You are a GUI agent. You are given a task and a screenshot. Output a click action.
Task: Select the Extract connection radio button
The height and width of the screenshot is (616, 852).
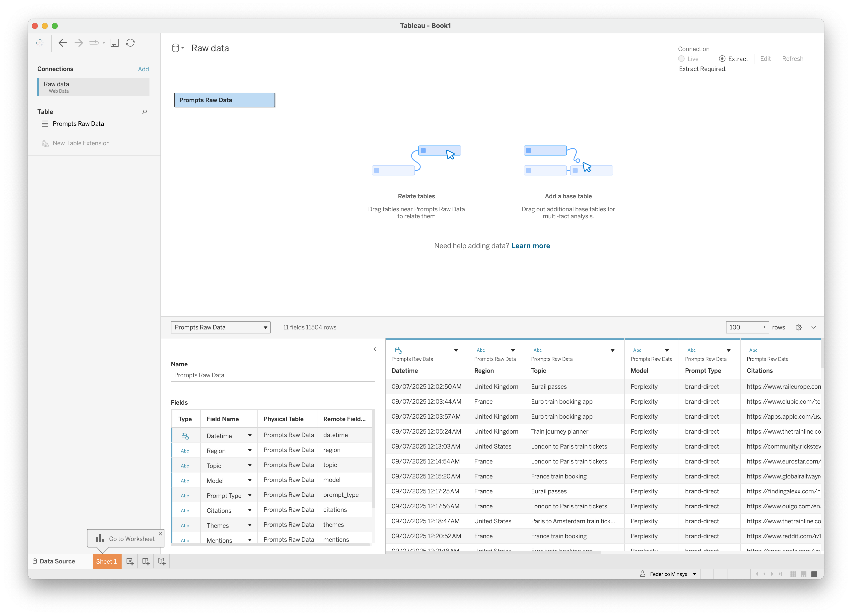[x=722, y=59]
